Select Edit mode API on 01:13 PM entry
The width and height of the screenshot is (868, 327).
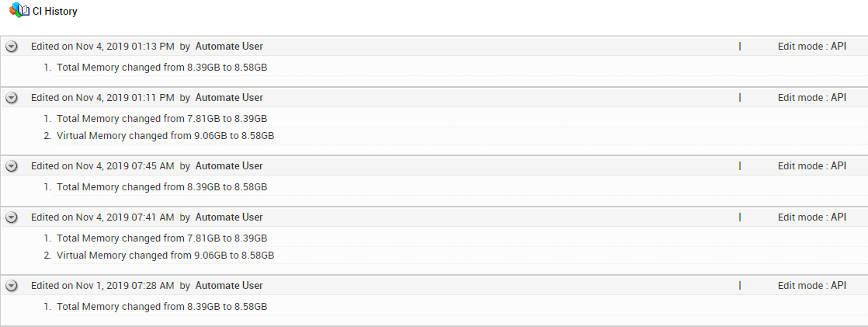812,47
